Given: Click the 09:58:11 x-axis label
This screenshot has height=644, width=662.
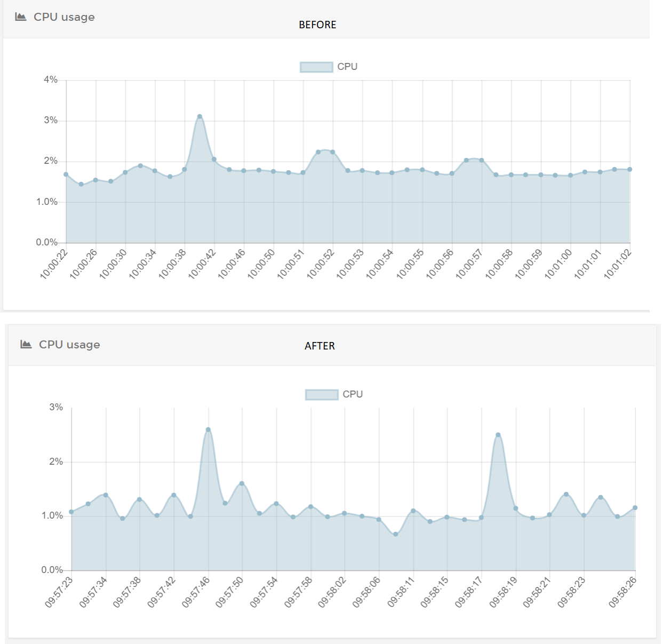Looking at the screenshot, I should pos(401,592).
